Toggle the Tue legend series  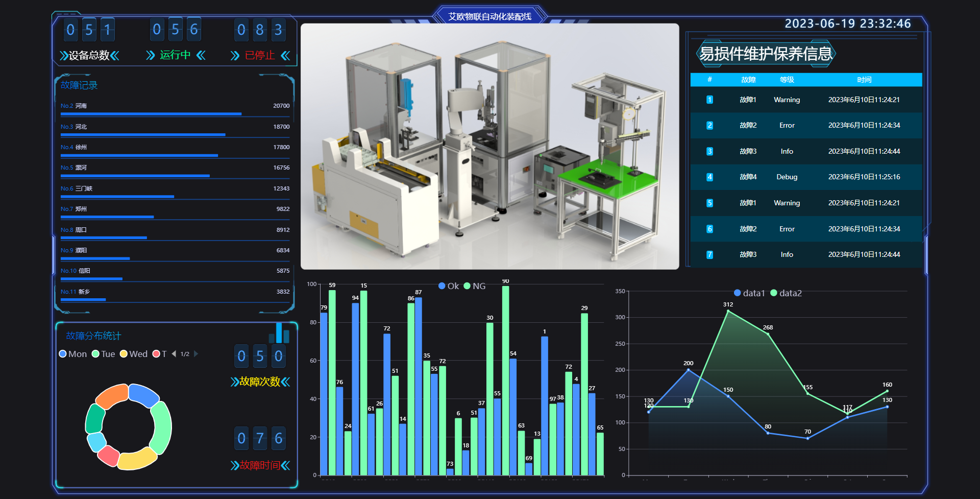[x=103, y=354]
